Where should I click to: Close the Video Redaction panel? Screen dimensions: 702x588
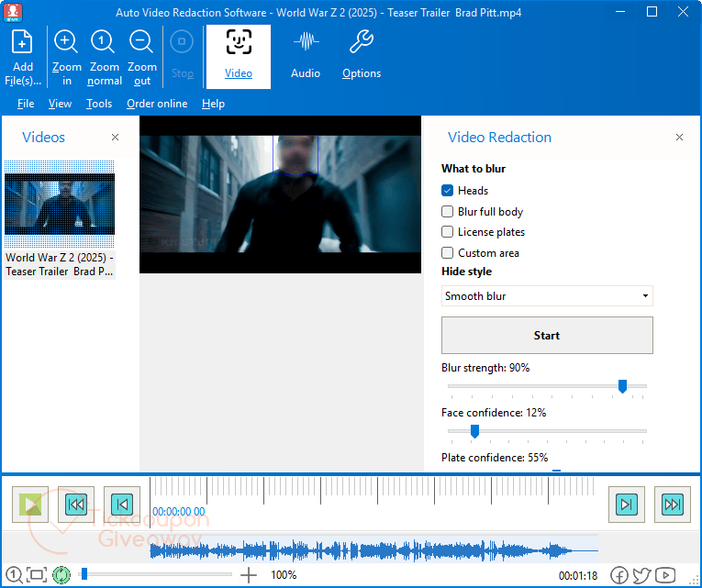tap(679, 137)
